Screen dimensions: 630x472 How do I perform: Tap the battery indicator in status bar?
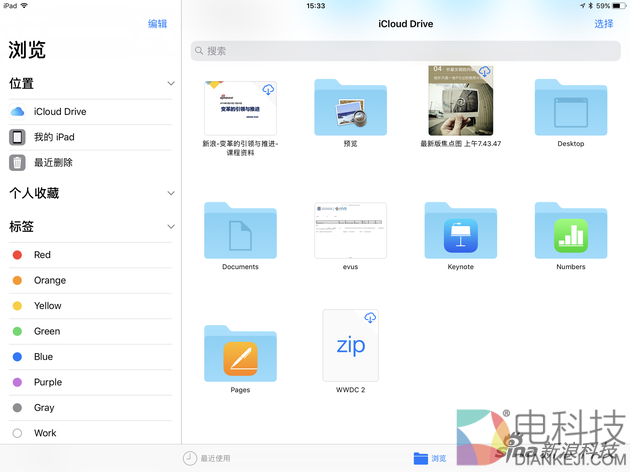click(x=620, y=6)
